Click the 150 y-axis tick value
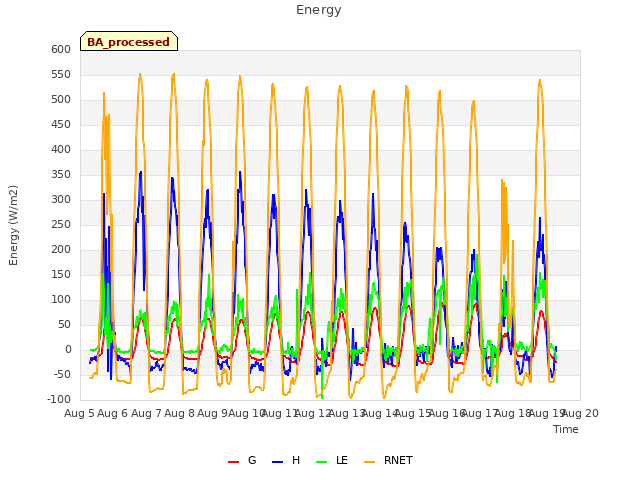Image resolution: width=640 pixels, height=480 pixels. (61, 275)
